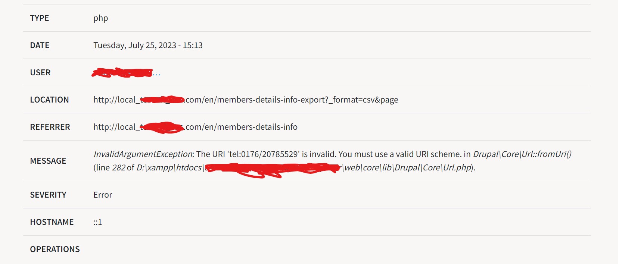The height and width of the screenshot is (264, 644).
Task: Click the invalid URI 'tel:0176/20785529' text
Action: tap(264, 154)
